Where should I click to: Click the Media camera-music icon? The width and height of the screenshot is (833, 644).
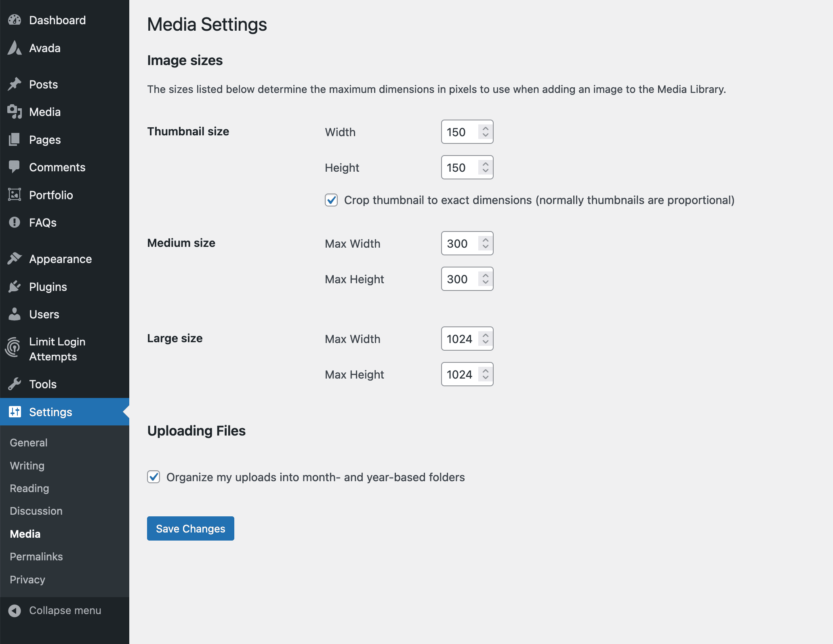tap(15, 112)
